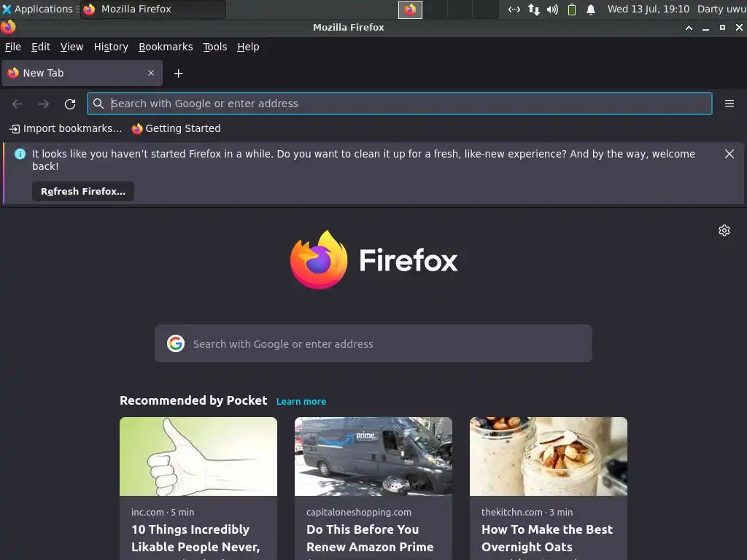Click Import bookmarks in bookmarks toolbar
The width and height of the screenshot is (747, 560).
65,128
